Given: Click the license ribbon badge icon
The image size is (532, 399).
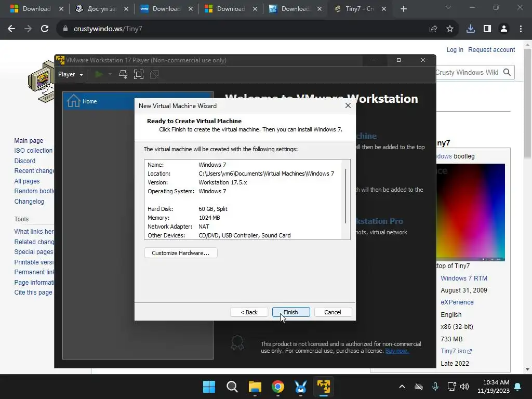Looking at the screenshot, I should [237, 343].
